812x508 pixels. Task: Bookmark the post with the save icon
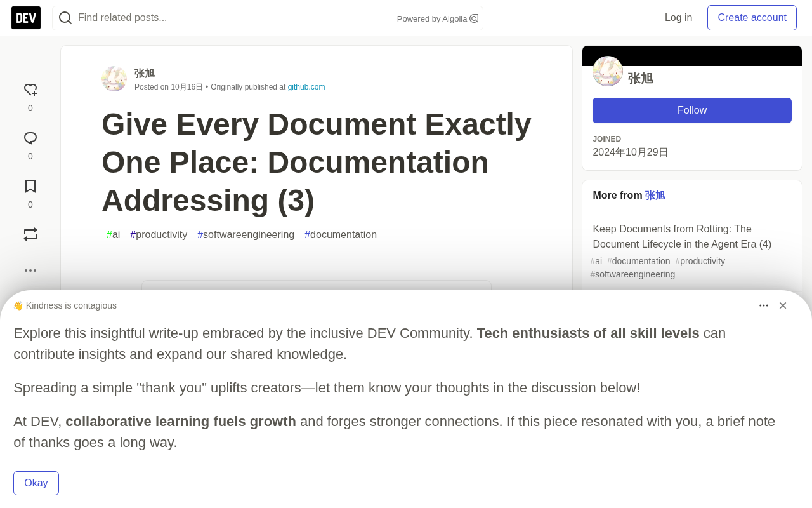point(30,186)
